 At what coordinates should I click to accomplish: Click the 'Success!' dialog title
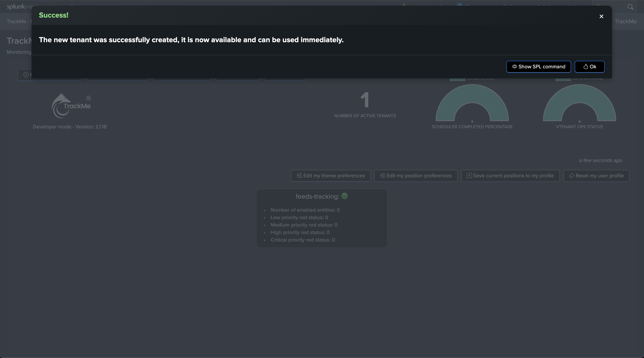tap(54, 15)
